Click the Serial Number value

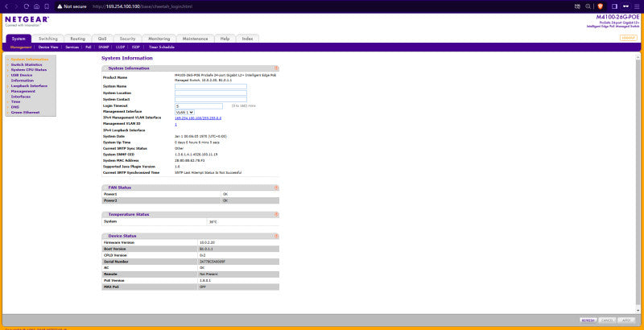(213, 262)
